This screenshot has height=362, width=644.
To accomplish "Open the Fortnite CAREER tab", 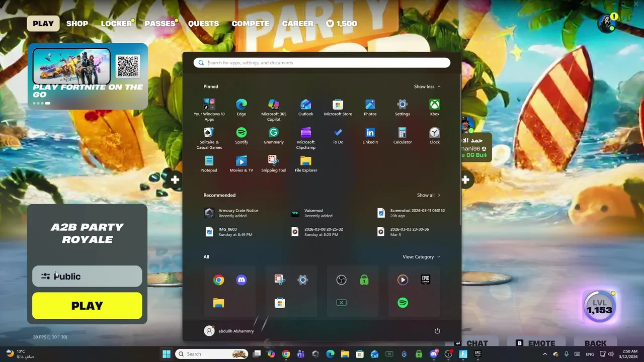I will tap(297, 24).
